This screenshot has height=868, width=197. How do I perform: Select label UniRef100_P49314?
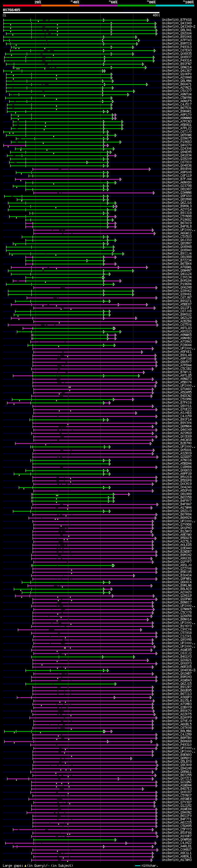177,60
